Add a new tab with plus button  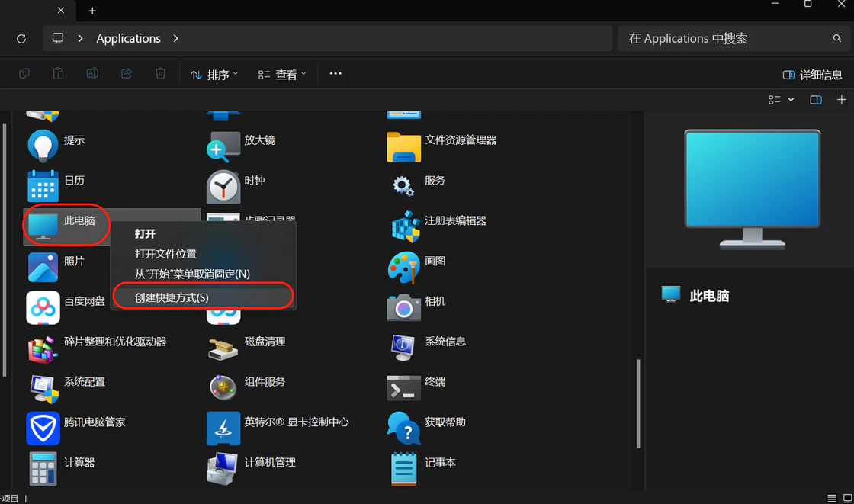(x=92, y=11)
